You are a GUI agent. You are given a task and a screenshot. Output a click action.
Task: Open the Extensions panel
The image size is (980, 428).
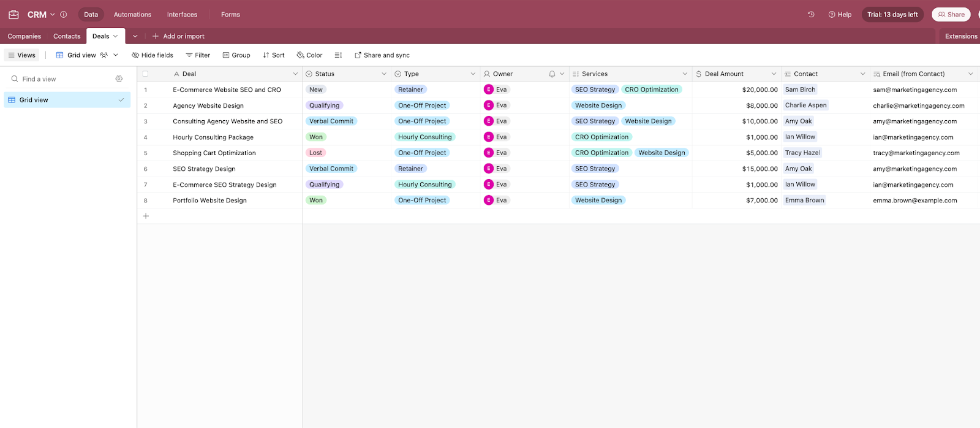[x=960, y=36]
